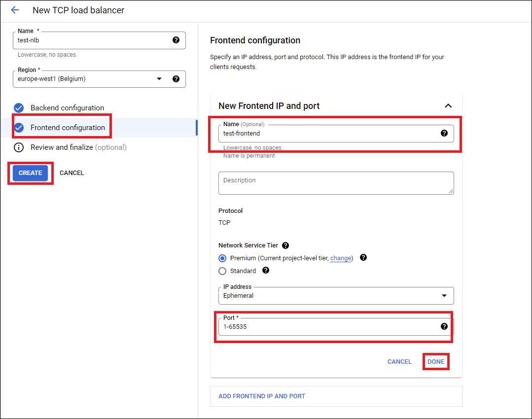Viewport: 532px width, 419px height.
Task: Collapse the New Frontend IP and port section
Action: pos(448,105)
